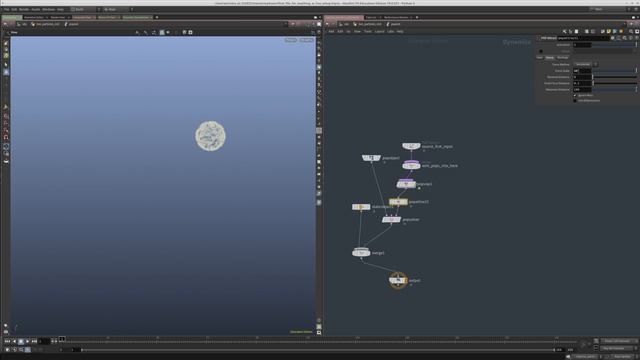The image size is (640, 360).
Task: Open the Auto Update dropdown in the status bar
Action: point(622,357)
